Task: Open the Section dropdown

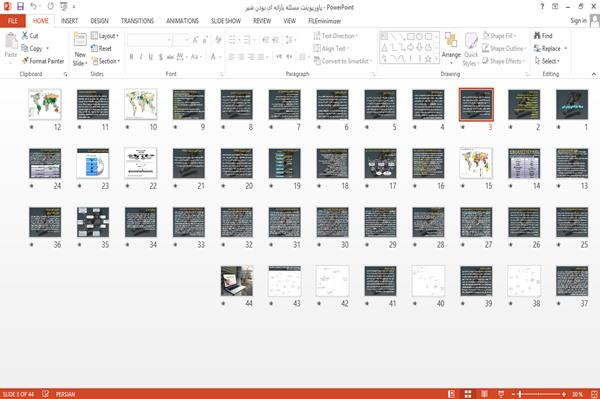Action: click(106, 61)
